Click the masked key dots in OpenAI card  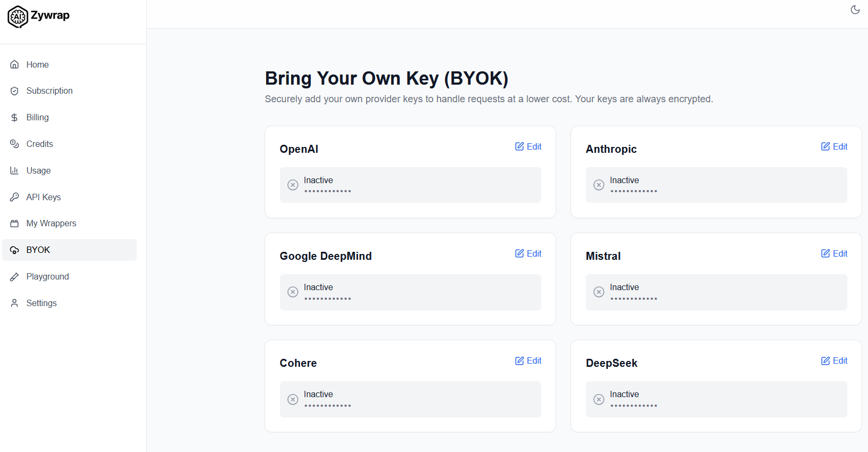point(328,191)
